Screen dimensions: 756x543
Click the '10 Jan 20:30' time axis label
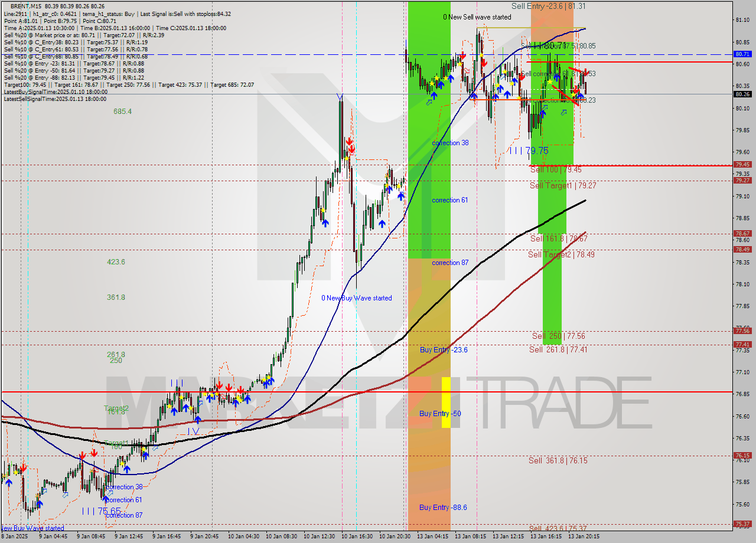tap(395, 537)
